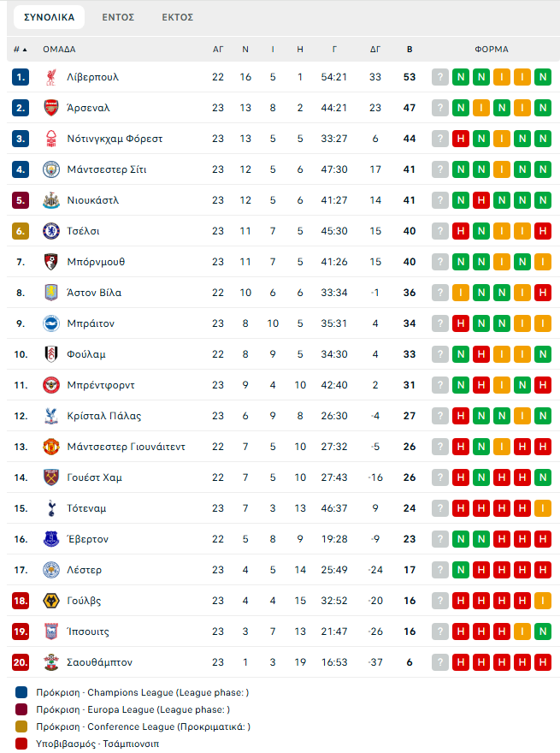Click Liverpool's grey question-mark form badge
The width and height of the screenshot is (560, 753).
[x=440, y=77]
